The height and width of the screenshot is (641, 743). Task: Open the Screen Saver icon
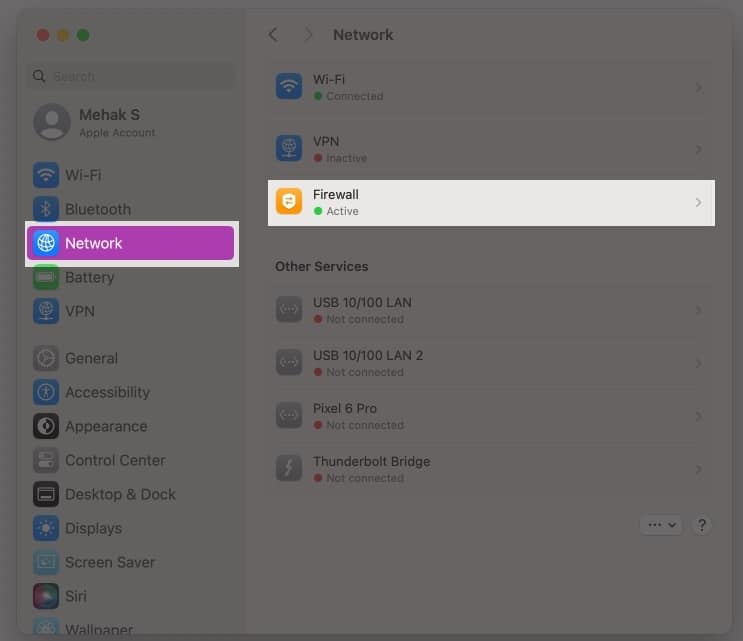coord(46,562)
